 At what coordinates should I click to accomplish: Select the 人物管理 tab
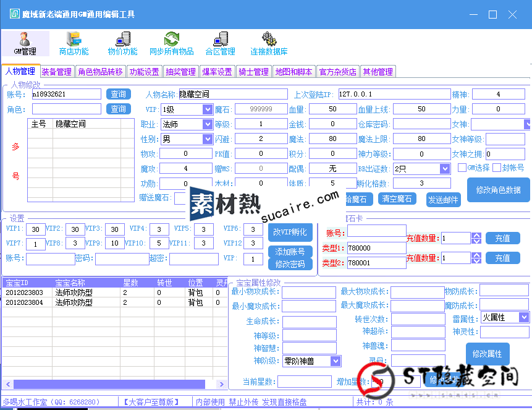point(20,71)
